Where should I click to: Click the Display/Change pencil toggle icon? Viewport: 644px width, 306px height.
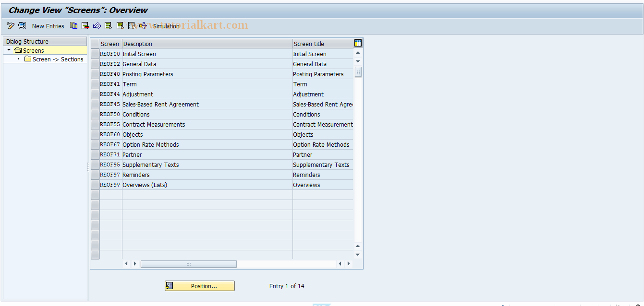tap(11, 26)
